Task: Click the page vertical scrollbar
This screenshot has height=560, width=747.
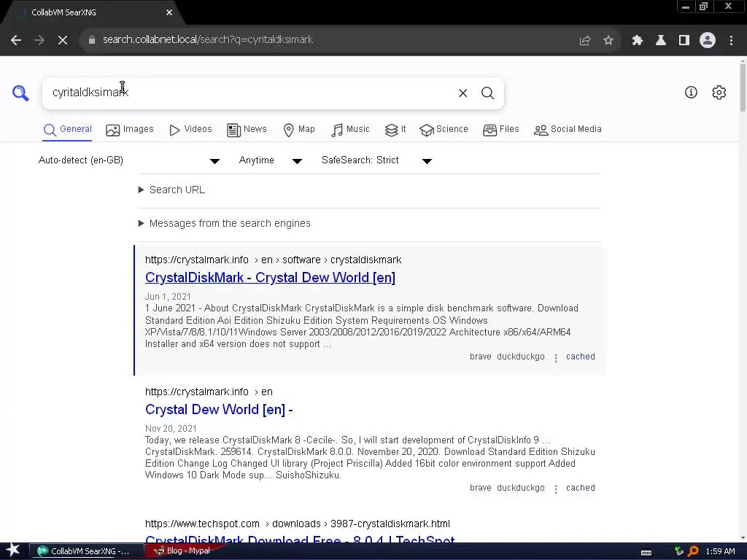Action: tap(743, 88)
